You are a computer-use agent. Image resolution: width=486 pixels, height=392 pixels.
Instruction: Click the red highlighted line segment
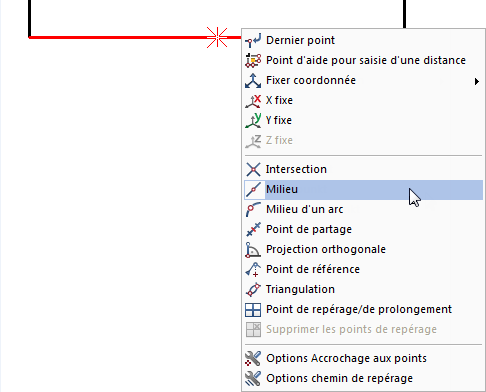click(x=117, y=37)
